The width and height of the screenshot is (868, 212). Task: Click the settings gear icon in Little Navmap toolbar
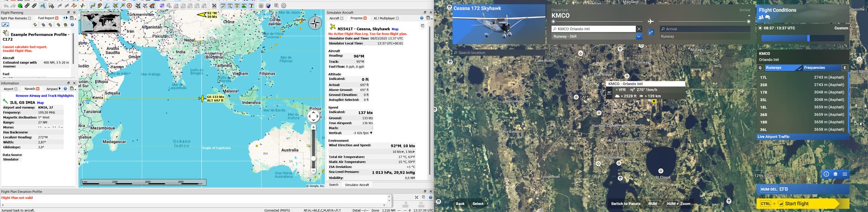pyautogui.click(x=284, y=6)
